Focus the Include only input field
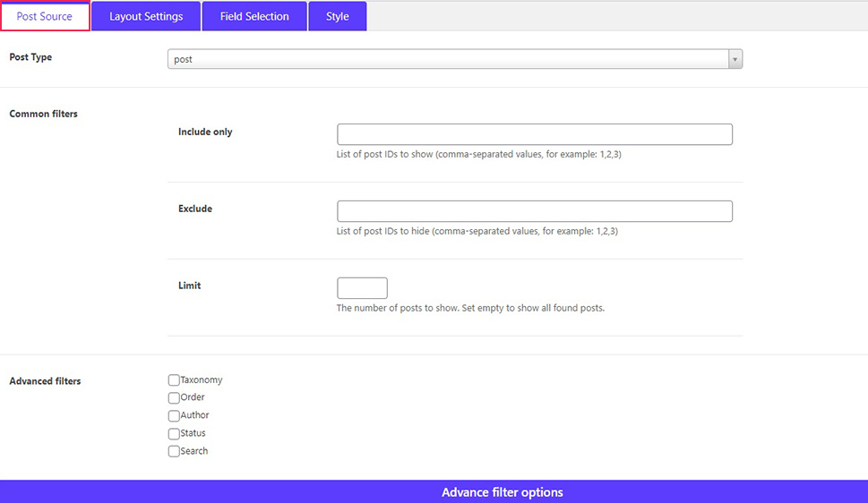 [x=534, y=134]
